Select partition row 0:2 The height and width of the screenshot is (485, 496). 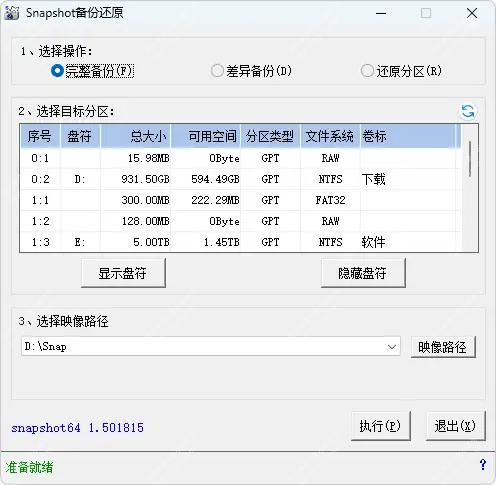tap(241, 179)
